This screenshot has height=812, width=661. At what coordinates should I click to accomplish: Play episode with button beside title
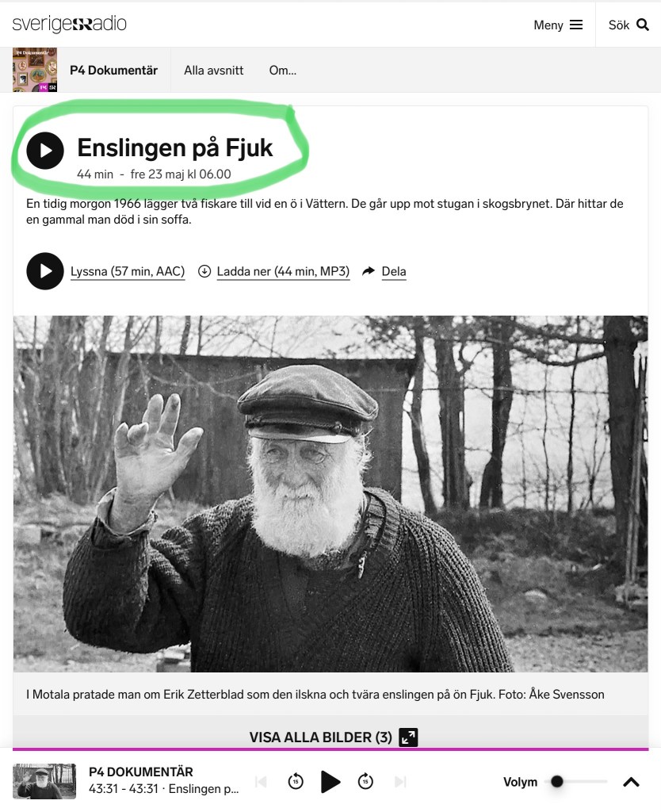click(45, 151)
